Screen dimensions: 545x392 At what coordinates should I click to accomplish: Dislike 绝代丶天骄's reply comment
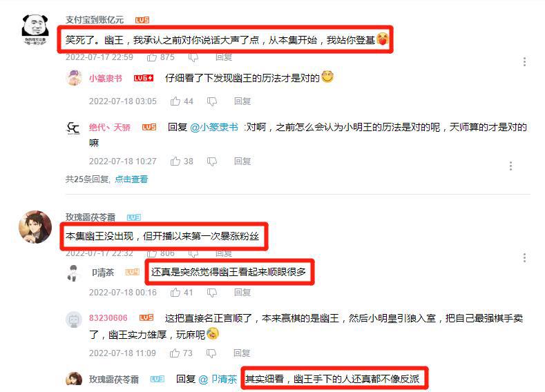pyautogui.click(x=212, y=161)
